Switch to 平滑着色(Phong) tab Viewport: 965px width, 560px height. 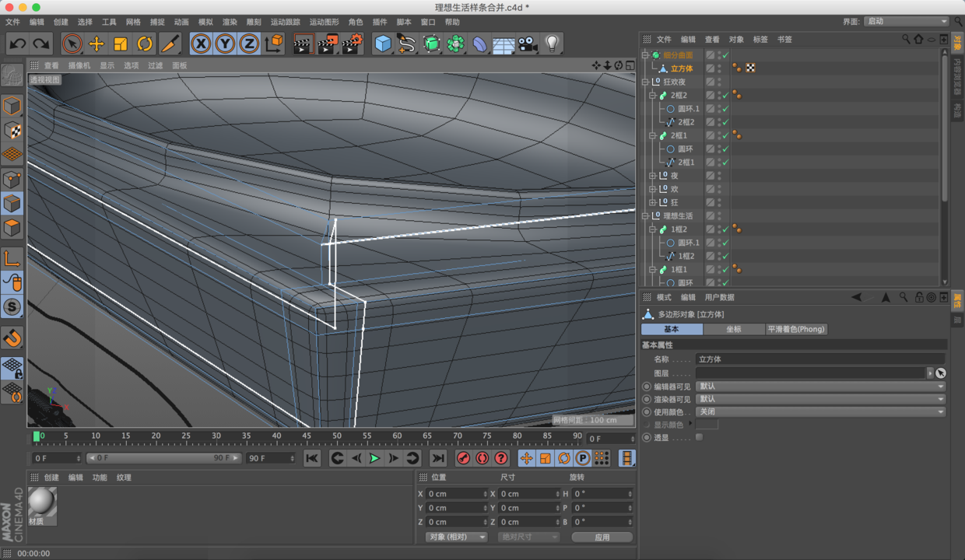click(795, 329)
